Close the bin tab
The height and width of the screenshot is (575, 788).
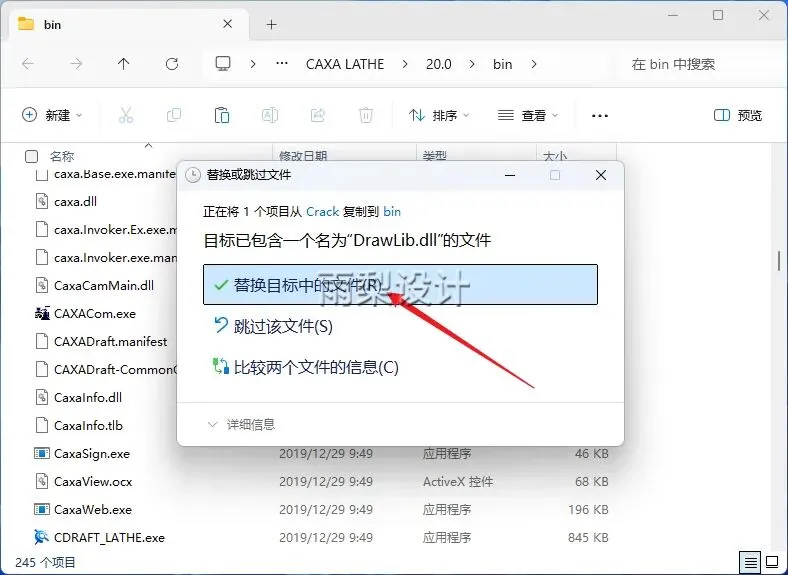(x=227, y=24)
